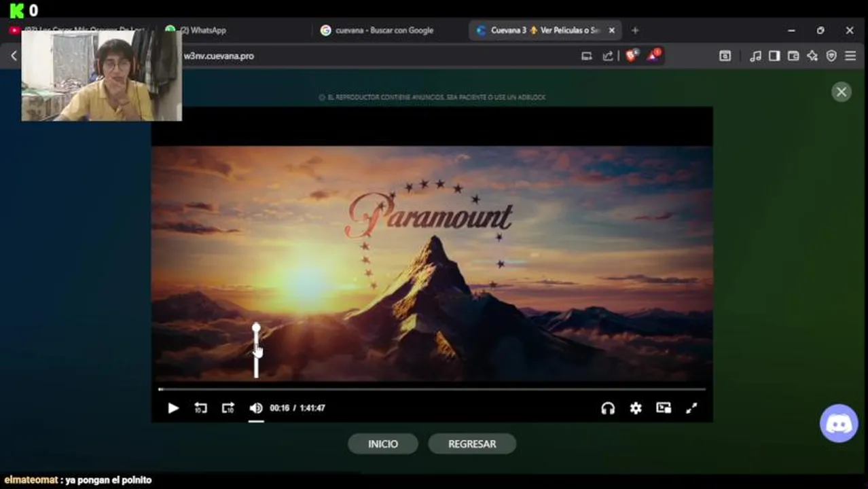868x489 pixels.
Task: Mute the video player volume
Action: 256,408
